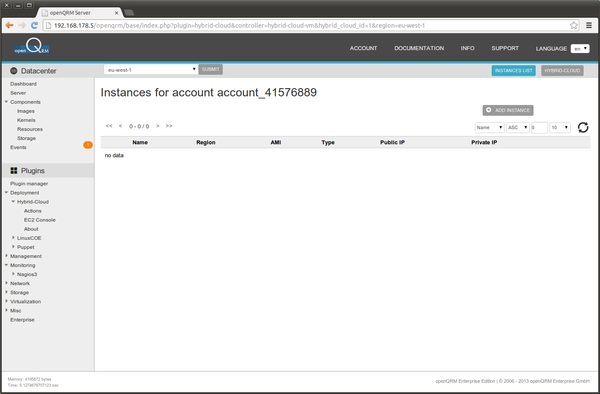Collapse the Hybrid-Cloud tree node
This screenshot has width=600, height=394.
tap(13, 202)
